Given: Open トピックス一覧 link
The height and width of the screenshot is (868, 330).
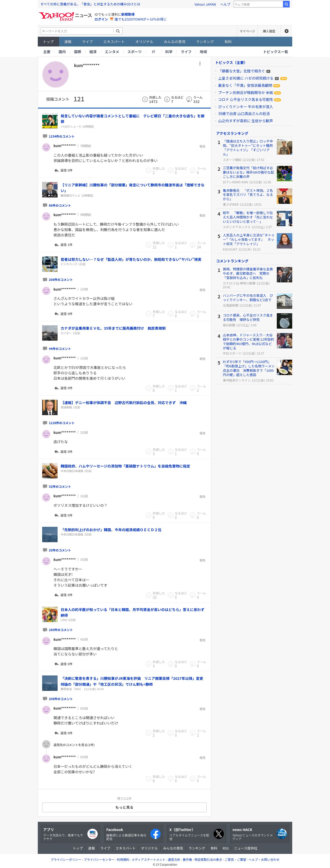Looking at the screenshot, I should (x=275, y=52).
